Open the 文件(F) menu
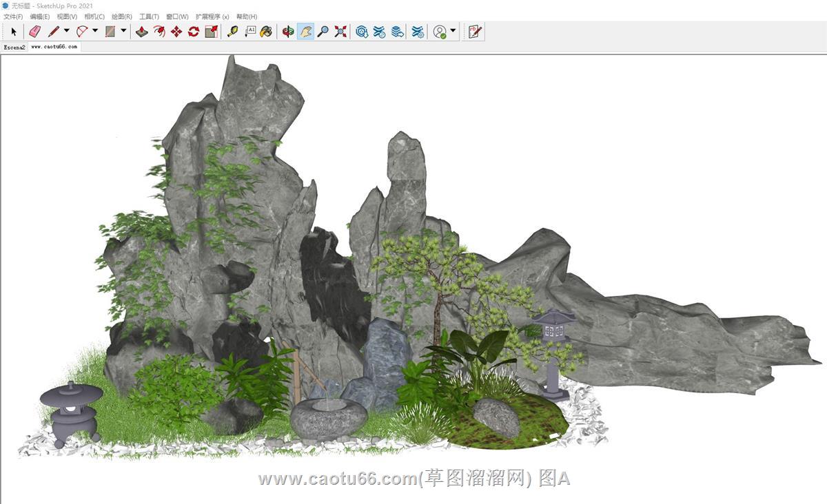 [13, 17]
